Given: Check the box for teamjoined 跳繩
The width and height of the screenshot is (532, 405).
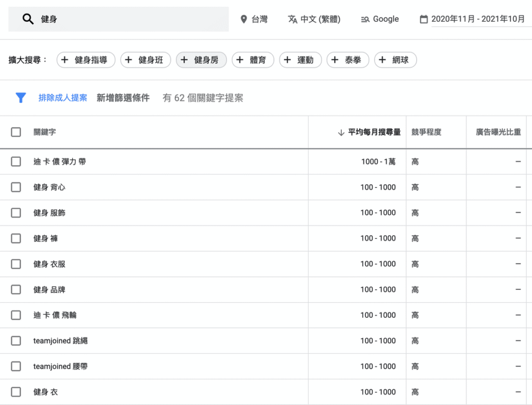Looking at the screenshot, I should click(16, 341).
